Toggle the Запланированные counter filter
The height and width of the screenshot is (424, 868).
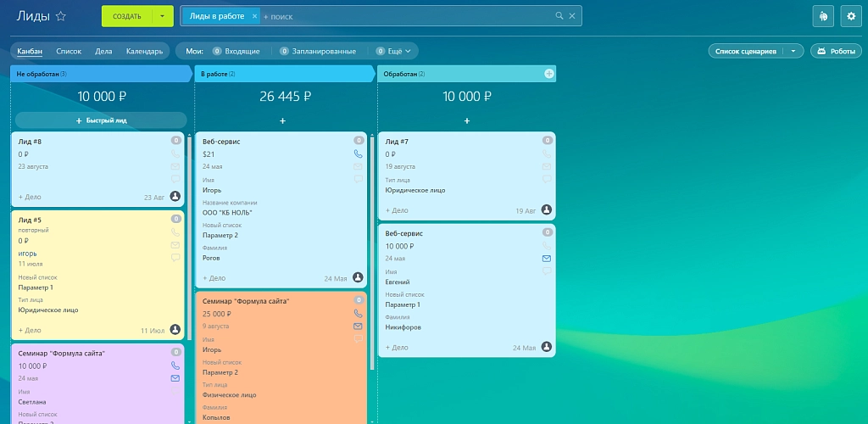pyautogui.click(x=318, y=51)
